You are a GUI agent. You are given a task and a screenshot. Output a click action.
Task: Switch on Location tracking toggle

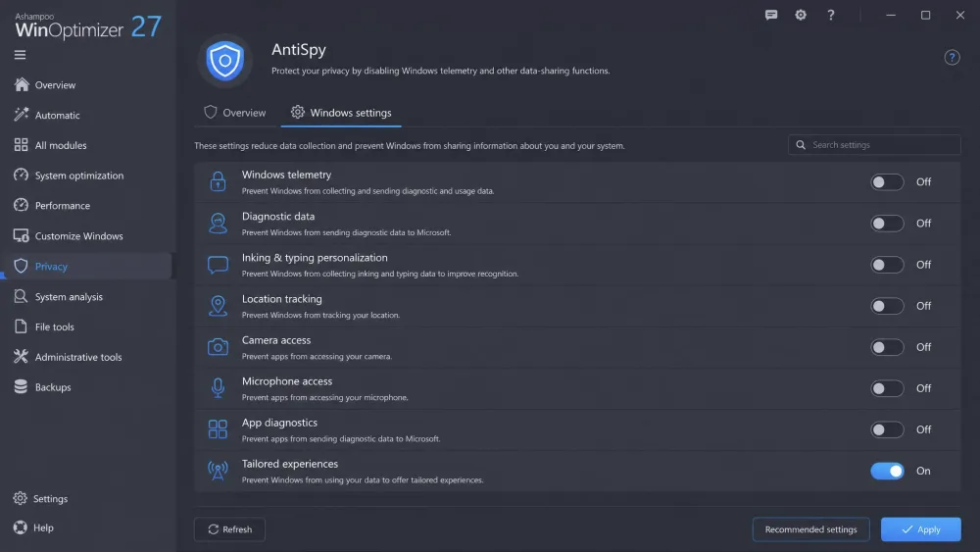(887, 306)
